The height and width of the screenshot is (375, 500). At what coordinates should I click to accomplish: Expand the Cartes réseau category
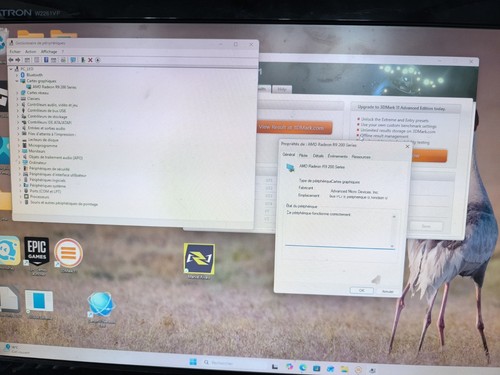[x=17, y=93]
